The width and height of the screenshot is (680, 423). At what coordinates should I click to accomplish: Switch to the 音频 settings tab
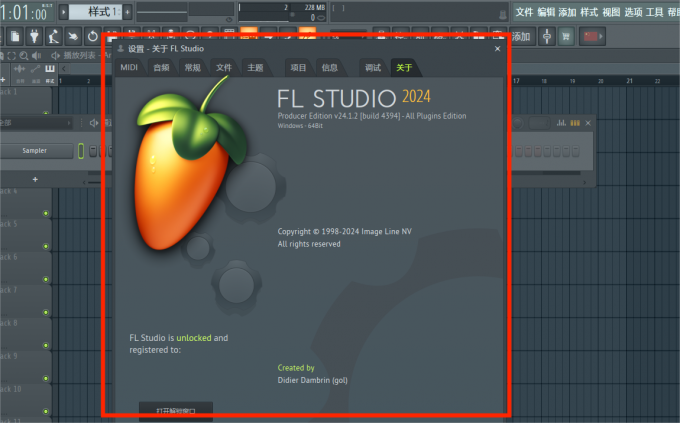coord(161,68)
